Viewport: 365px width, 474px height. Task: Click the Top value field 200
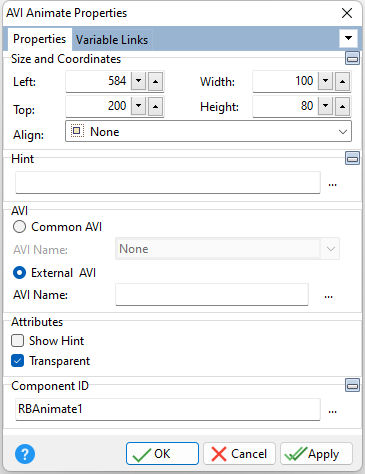coord(98,106)
